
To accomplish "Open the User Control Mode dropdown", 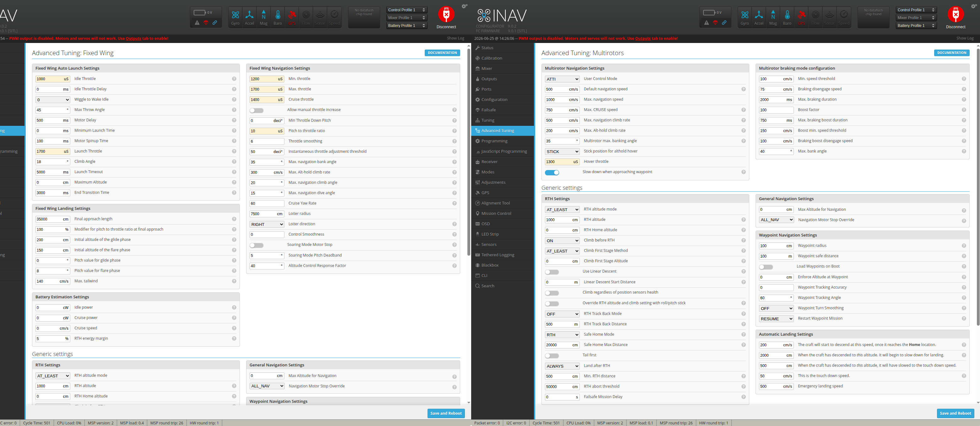I will click(x=562, y=79).
